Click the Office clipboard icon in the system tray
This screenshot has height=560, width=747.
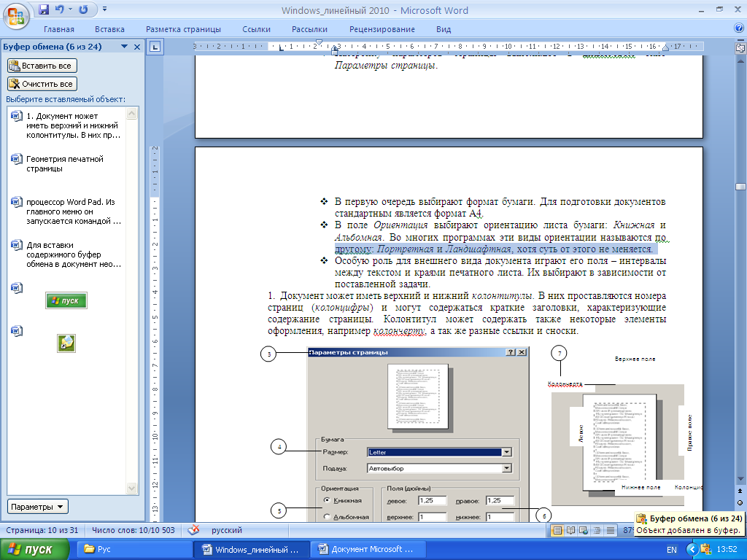(x=705, y=550)
